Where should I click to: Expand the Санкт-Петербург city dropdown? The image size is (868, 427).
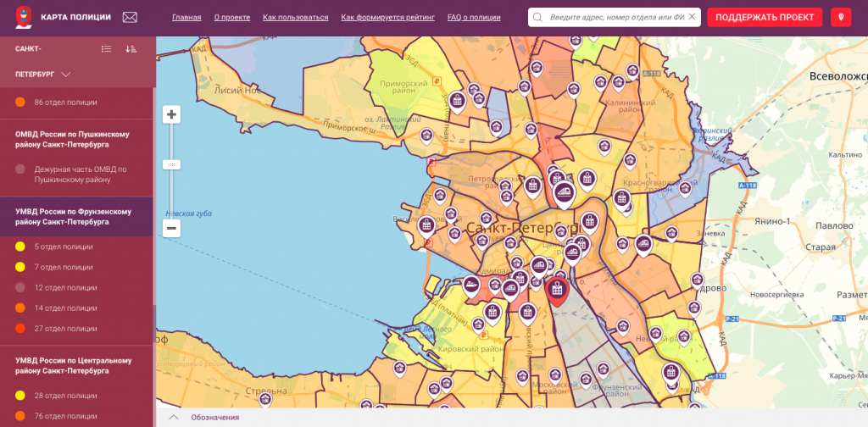point(65,75)
